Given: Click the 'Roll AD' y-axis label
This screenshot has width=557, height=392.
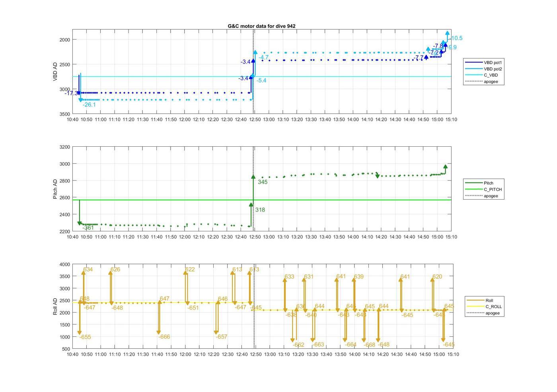Looking at the screenshot, I should click(x=55, y=306).
